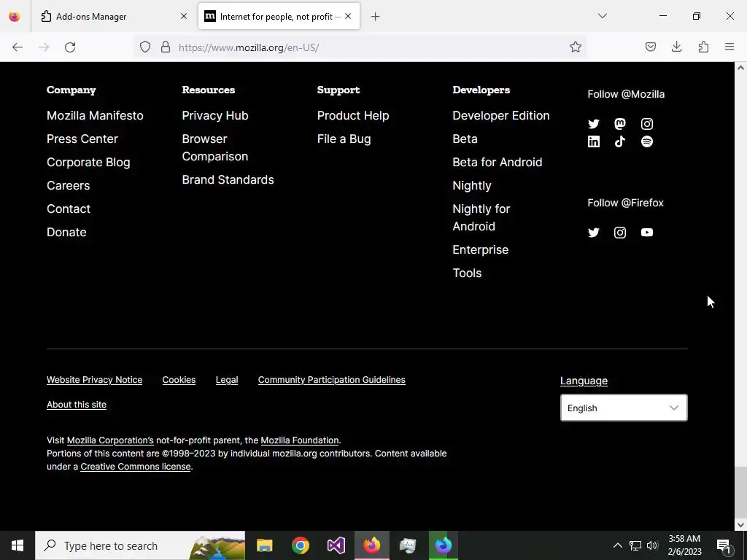747x560 pixels.
Task: Open File a Bug link
Action: [x=344, y=139]
